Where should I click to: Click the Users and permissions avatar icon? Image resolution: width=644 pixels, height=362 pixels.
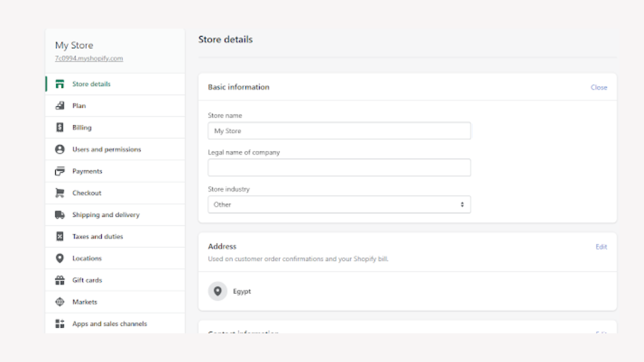60,149
